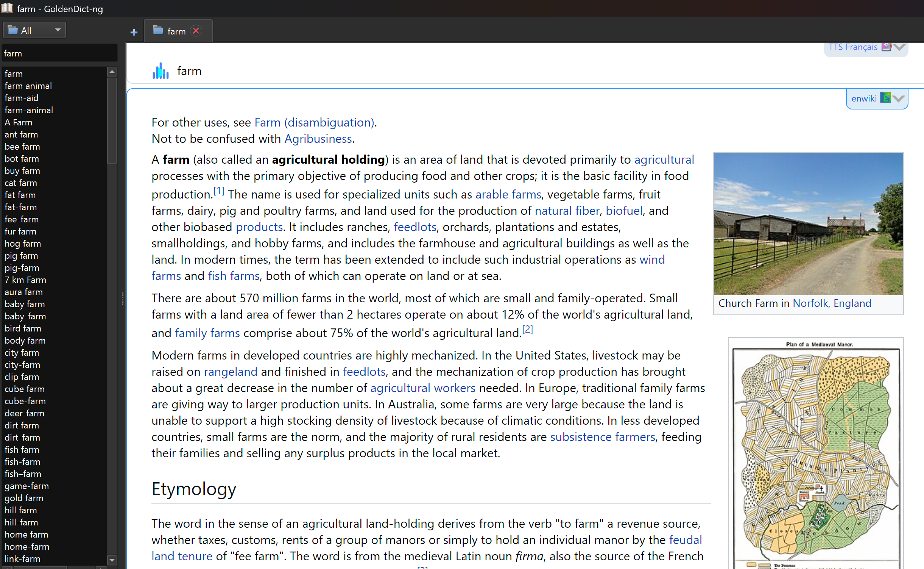The height and width of the screenshot is (569, 924).
Task: Click the search word input field
Action: (x=59, y=53)
